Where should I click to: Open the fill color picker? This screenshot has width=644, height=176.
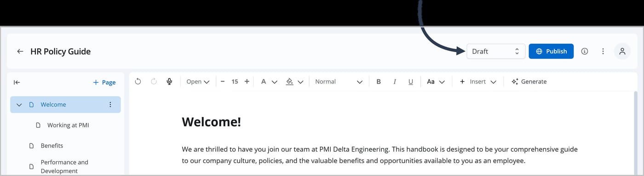[x=295, y=82]
